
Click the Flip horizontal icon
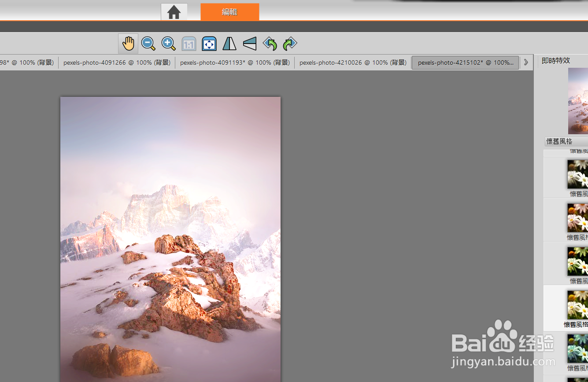229,44
